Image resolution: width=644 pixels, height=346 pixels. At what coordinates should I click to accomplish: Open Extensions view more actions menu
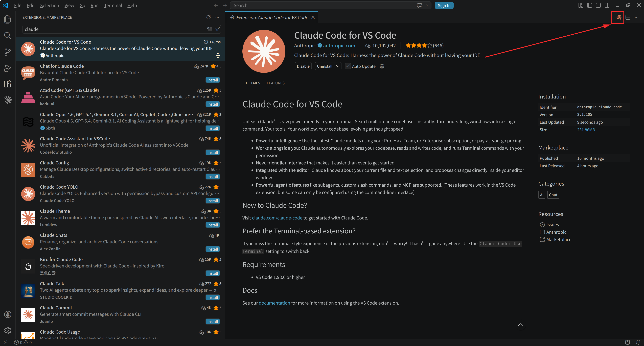[x=217, y=17]
